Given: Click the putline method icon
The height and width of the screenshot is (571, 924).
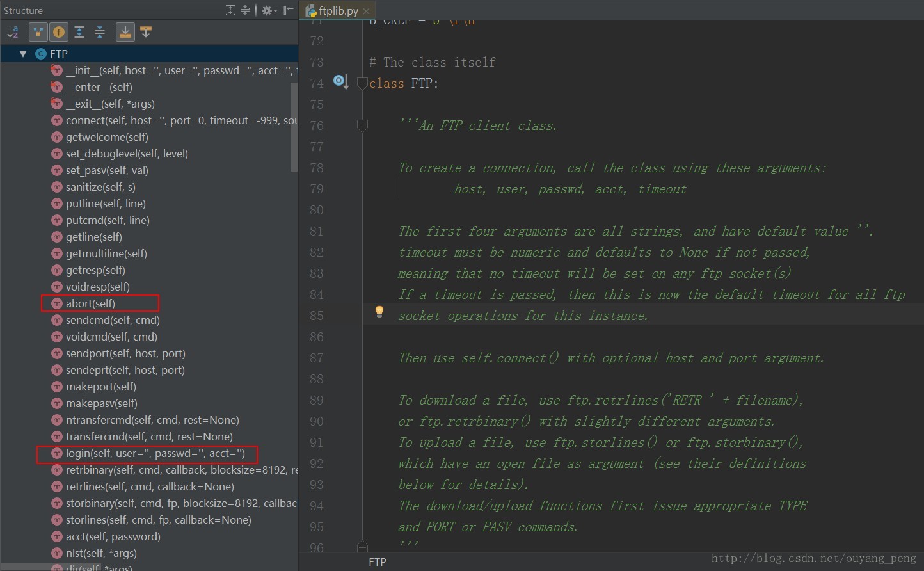Looking at the screenshot, I should [57, 204].
